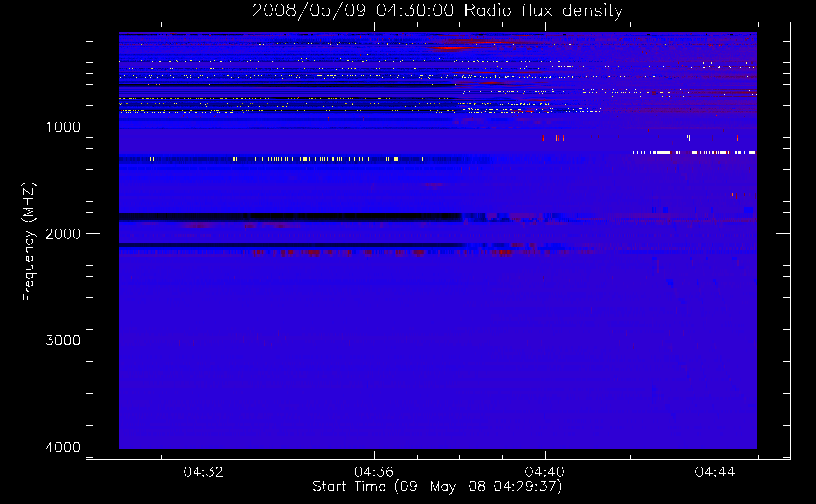Click the plot title "2008/05/09 04:30:00 Radio flux density"

point(437,10)
